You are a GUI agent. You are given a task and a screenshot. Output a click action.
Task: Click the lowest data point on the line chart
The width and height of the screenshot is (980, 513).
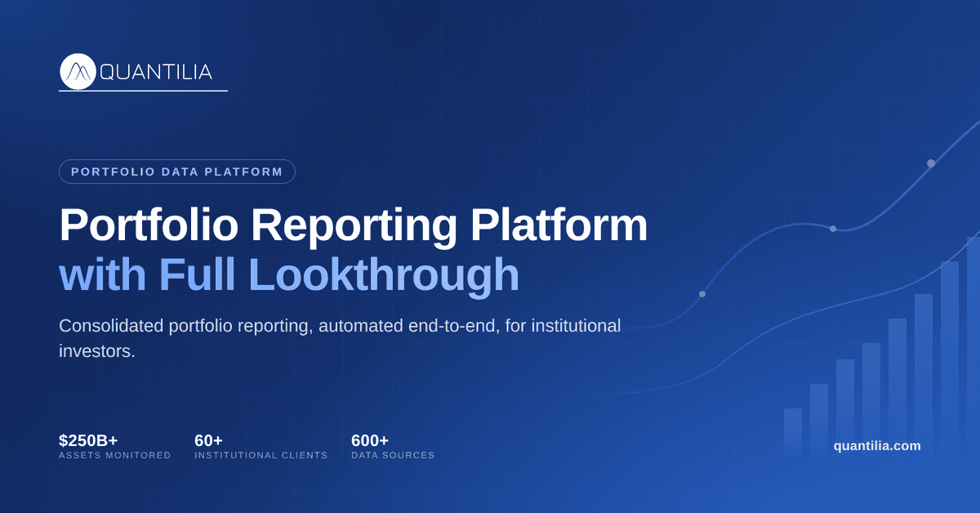702,294
